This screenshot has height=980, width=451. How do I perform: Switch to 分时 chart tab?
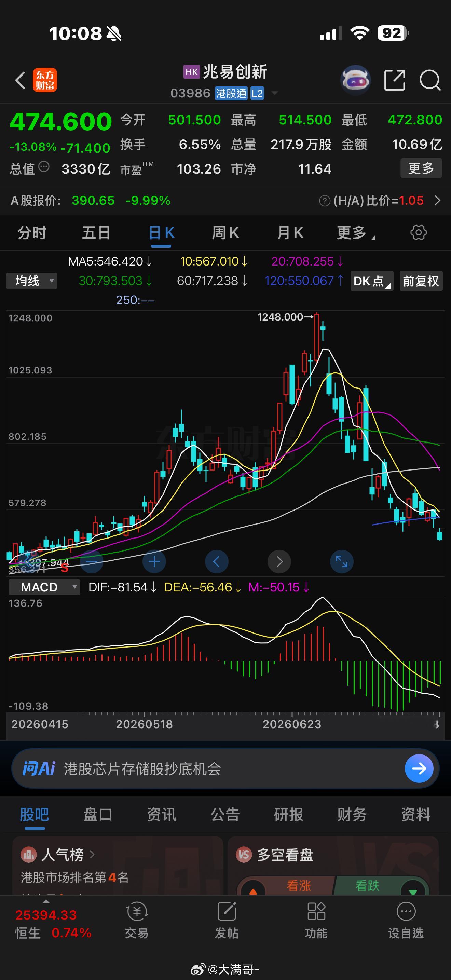click(x=32, y=232)
